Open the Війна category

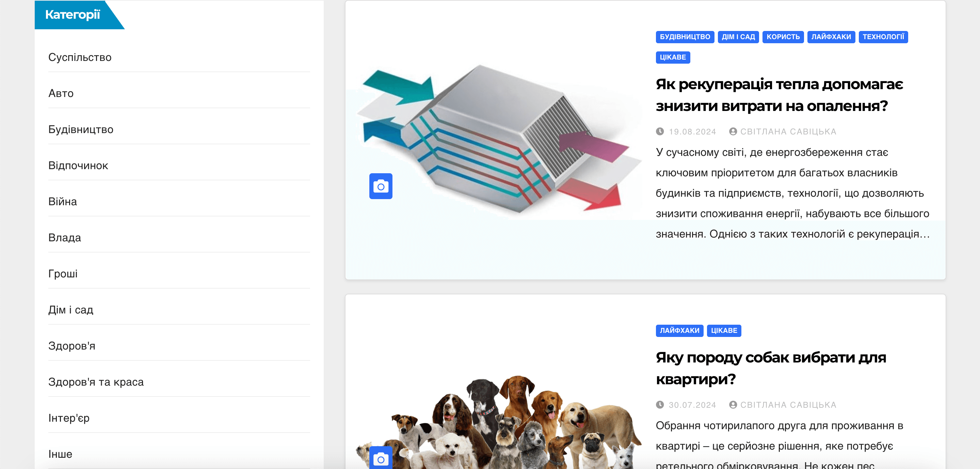coord(62,201)
